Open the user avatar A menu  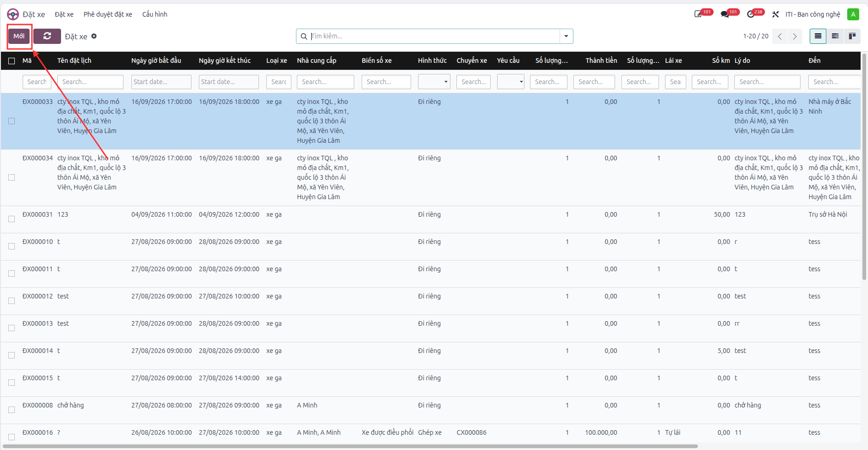[853, 14]
